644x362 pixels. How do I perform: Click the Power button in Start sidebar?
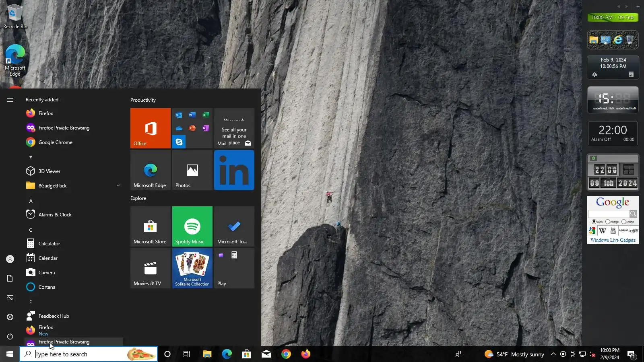(x=10, y=336)
